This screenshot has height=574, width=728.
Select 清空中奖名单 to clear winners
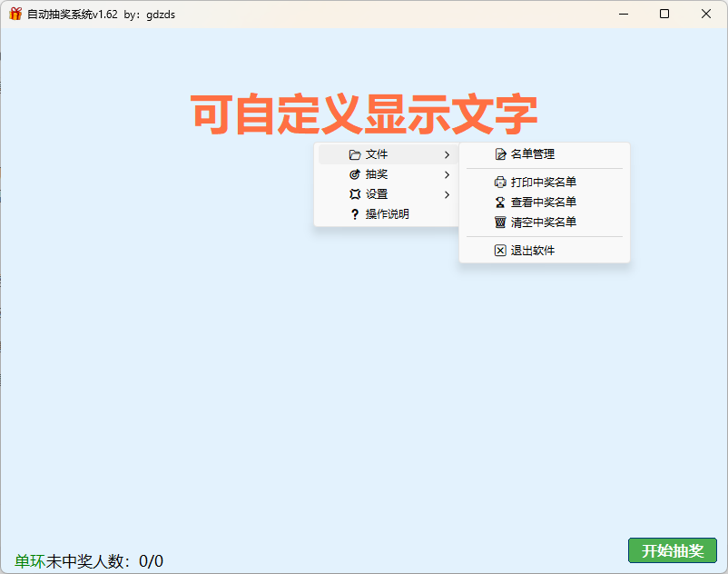pyautogui.click(x=543, y=222)
